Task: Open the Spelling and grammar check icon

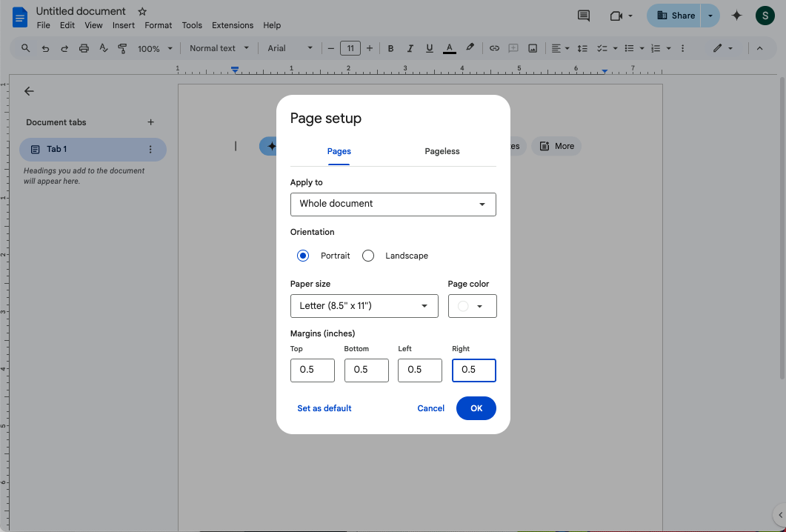Action: point(103,47)
